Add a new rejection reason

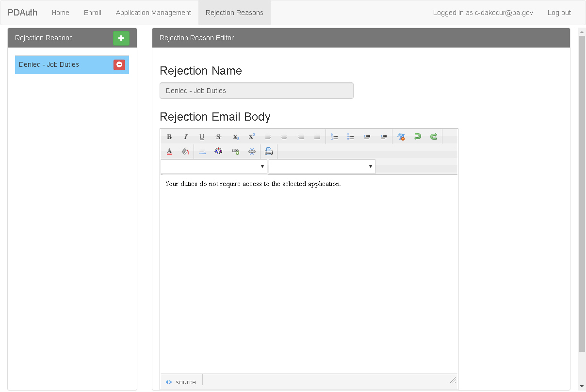[x=121, y=38]
